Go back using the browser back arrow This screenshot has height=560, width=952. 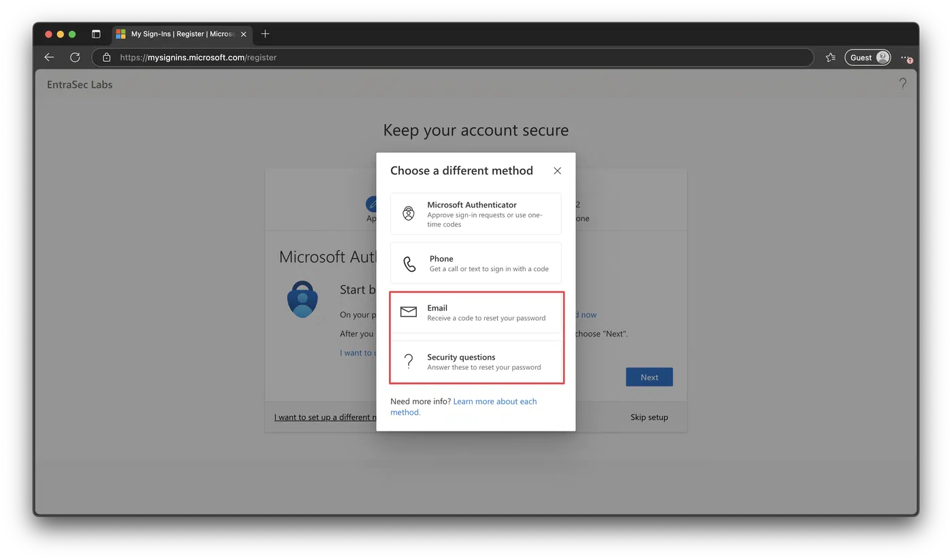click(x=49, y=58)
